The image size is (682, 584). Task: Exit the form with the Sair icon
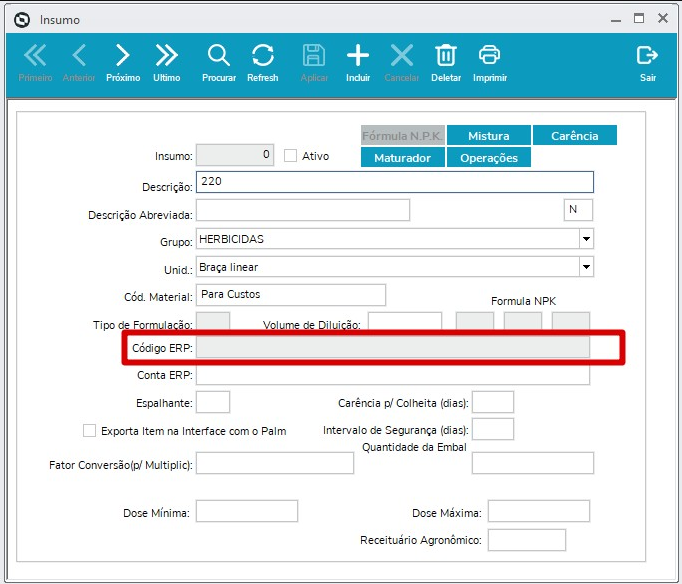(648, 56)
